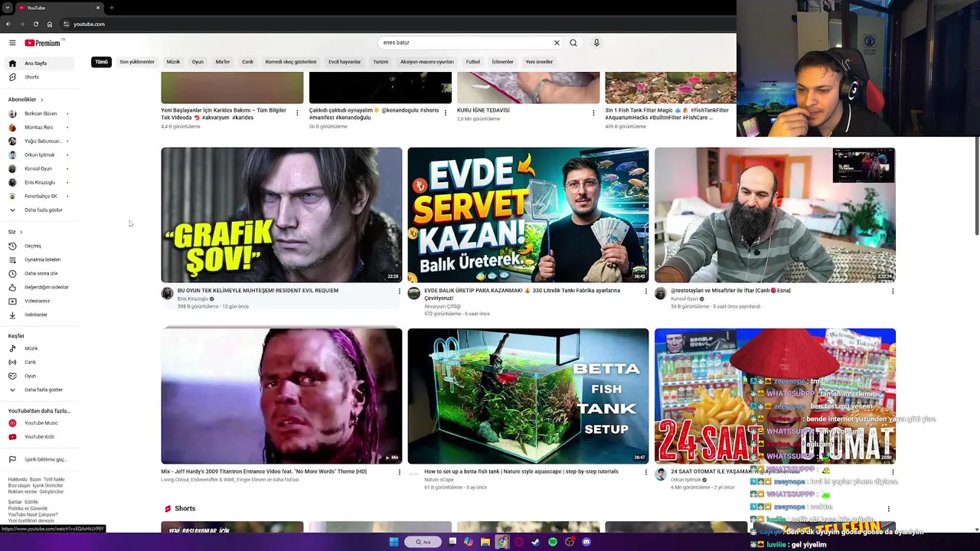
Task: Open Berkcan Güven subscription channel
Action: (40, 113)
